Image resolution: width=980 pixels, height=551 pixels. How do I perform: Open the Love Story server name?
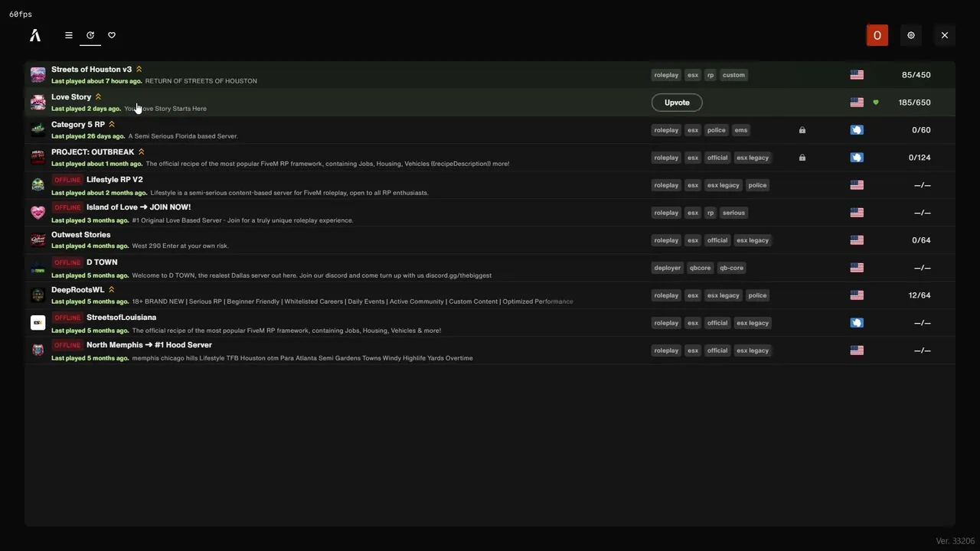pyautogui.click(x=71, y=97)
